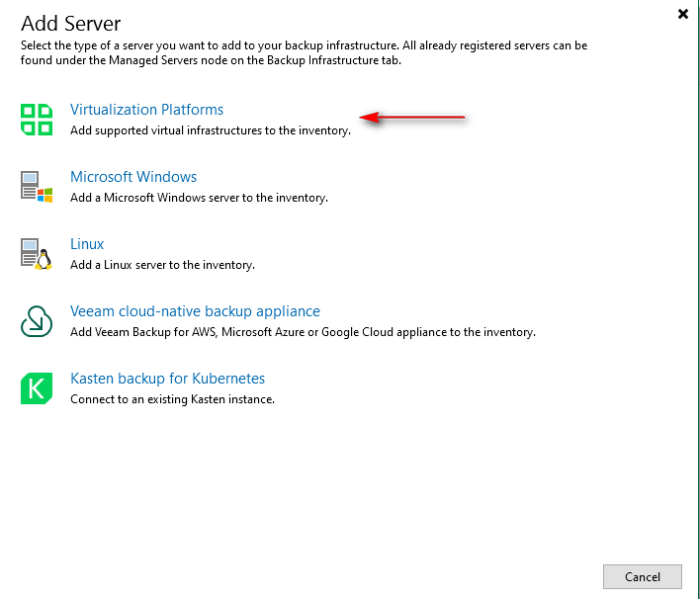Select the Microsoft Windows heading link
Screen dimensions: 700x599
[x=133, y=177]
